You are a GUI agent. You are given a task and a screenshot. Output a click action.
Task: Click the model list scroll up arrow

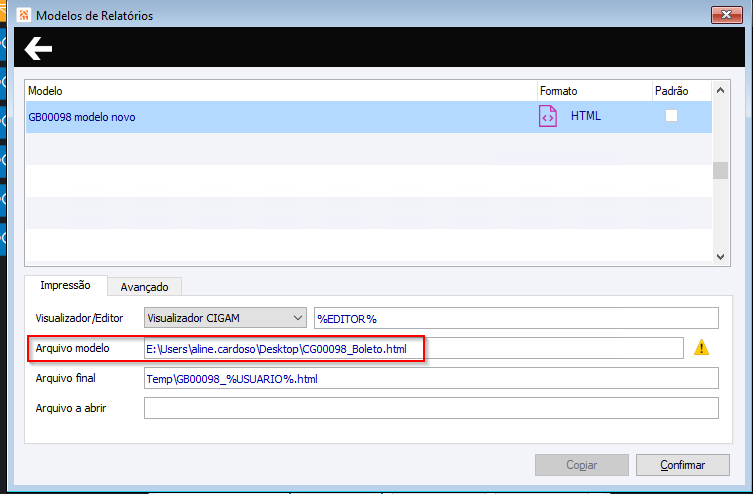click(x=720, y=90)
